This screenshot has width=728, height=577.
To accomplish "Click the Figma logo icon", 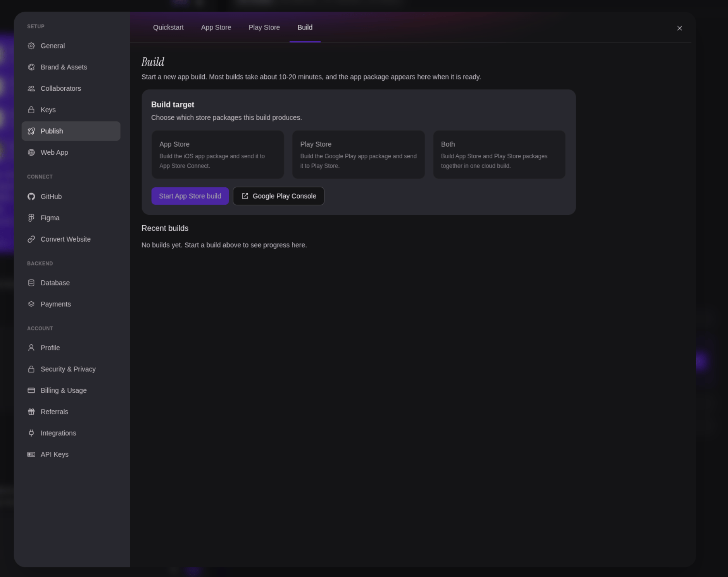I will [31, 218].
